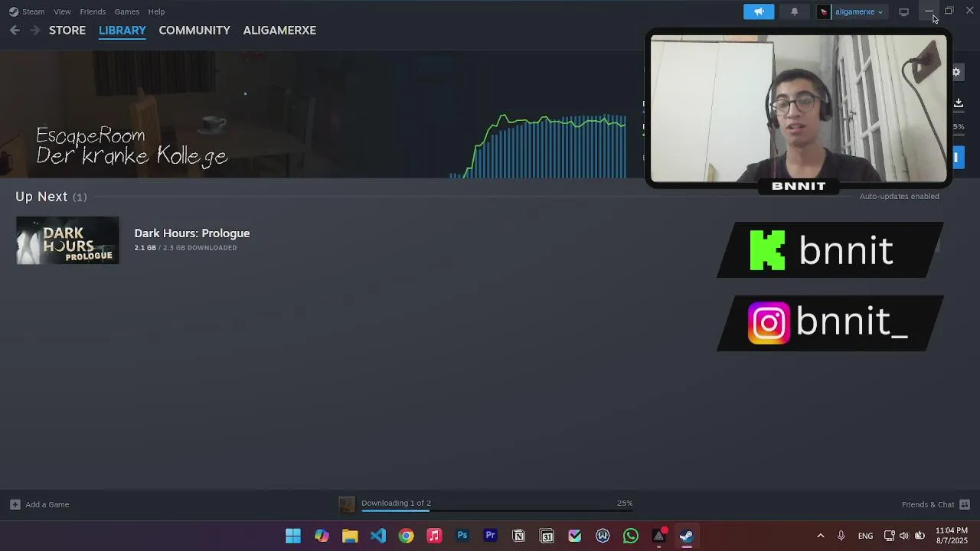Open the volume tray control

[904, 536]
